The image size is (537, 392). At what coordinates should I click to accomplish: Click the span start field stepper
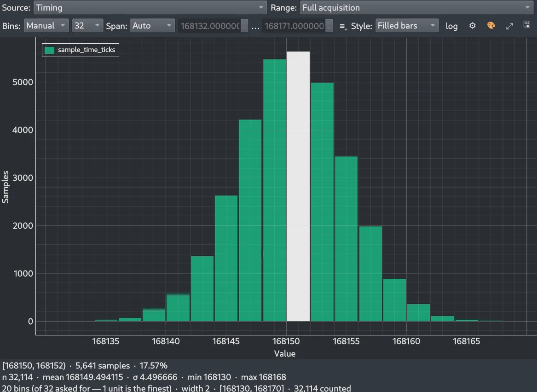[244, 26]
